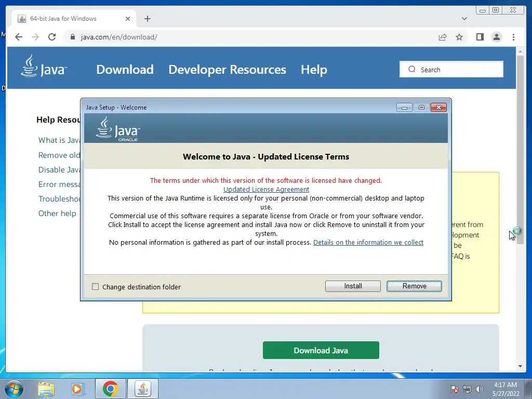Bookmark this page with the star icon

pyautogui.click(x=459, y=37)
